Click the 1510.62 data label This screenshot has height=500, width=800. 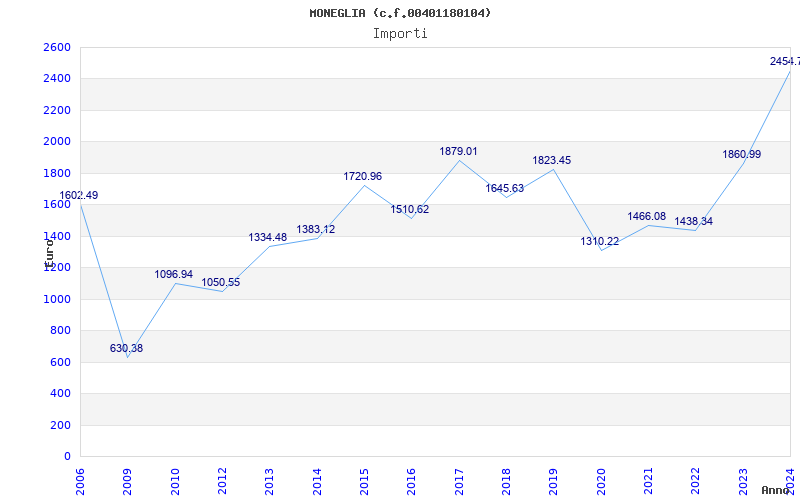point(410,209)
